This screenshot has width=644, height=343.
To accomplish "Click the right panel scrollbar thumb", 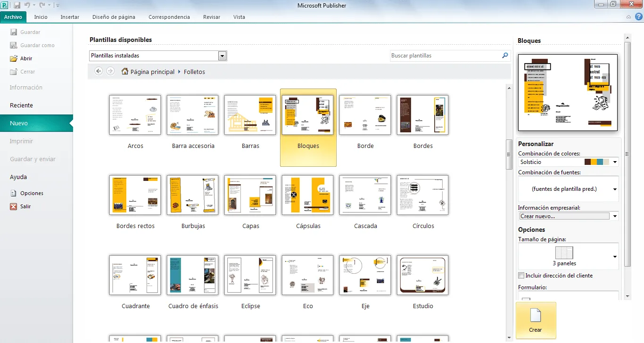I will (627, 154).
